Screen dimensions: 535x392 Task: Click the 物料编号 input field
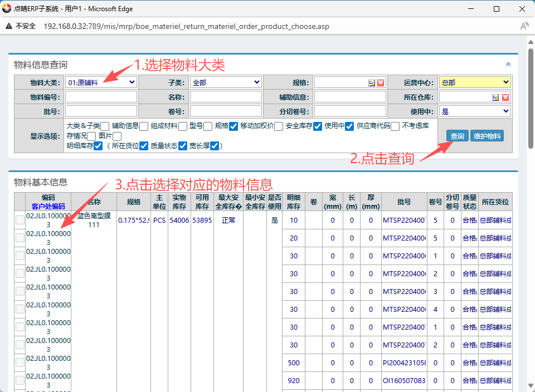101,97
